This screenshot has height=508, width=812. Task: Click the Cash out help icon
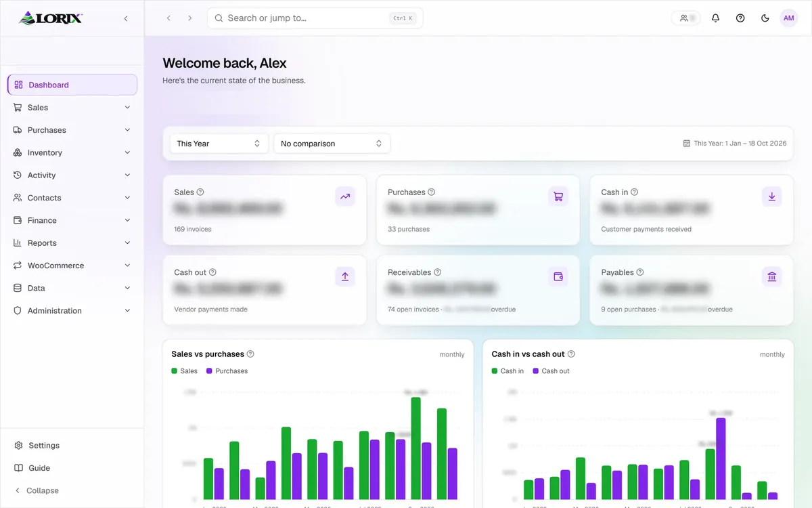212,272
